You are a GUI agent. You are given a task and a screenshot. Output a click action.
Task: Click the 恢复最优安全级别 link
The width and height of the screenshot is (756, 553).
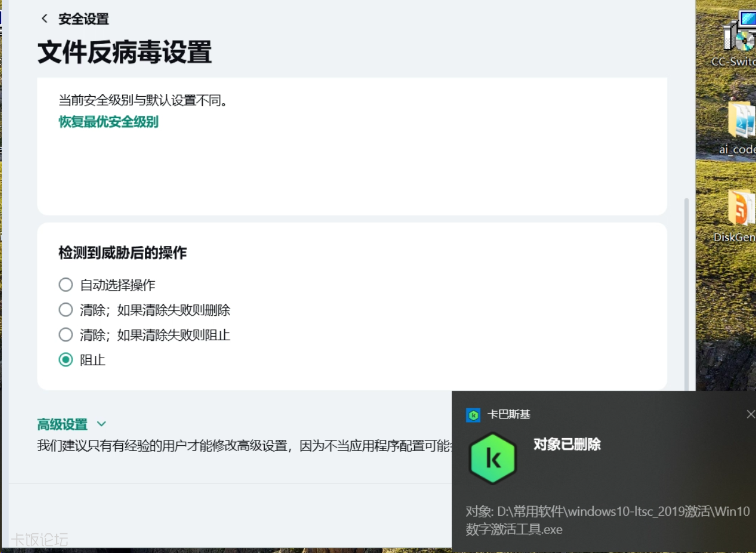tap(108, 122)
